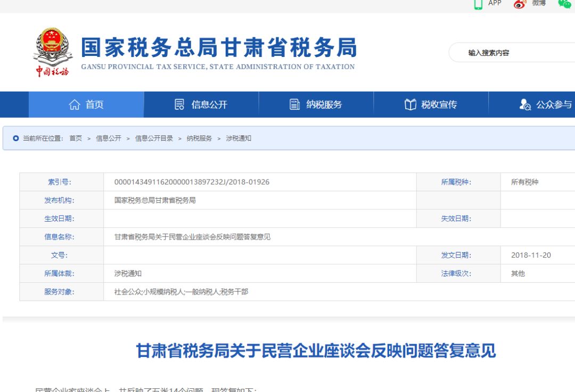
Task: Select the 税收宣传 menu item
Action: (439, 105)
